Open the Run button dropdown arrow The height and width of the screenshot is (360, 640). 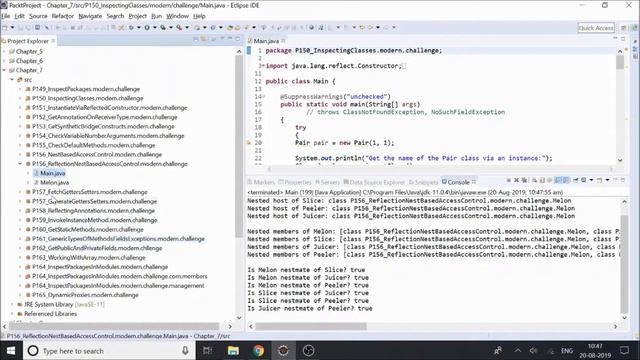[x=154, y=27]
